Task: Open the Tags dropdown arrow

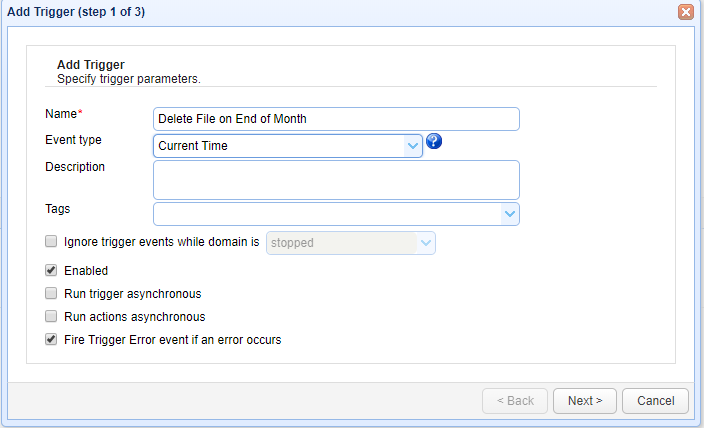Action: pyautogui.click(x=509, y=213)
